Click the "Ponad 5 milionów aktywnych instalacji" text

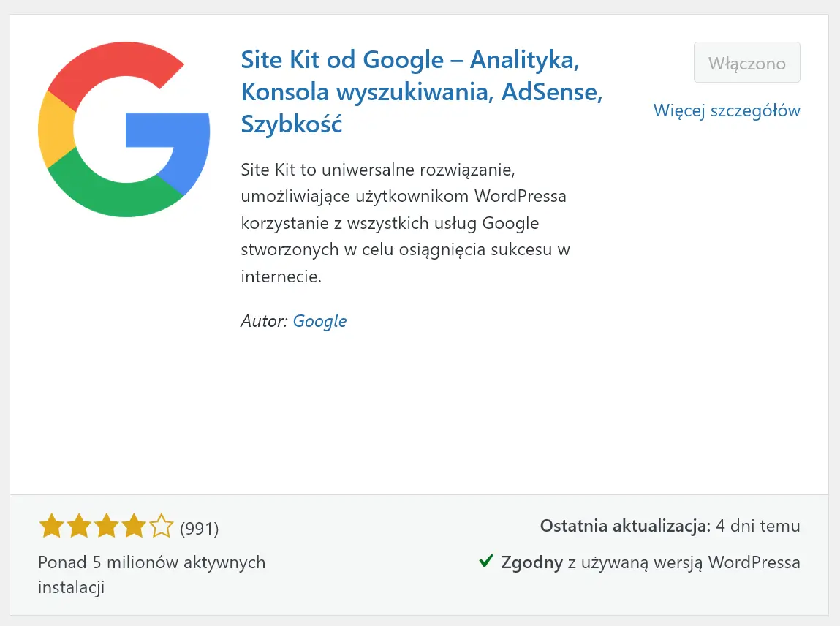(x=151, y=574)
